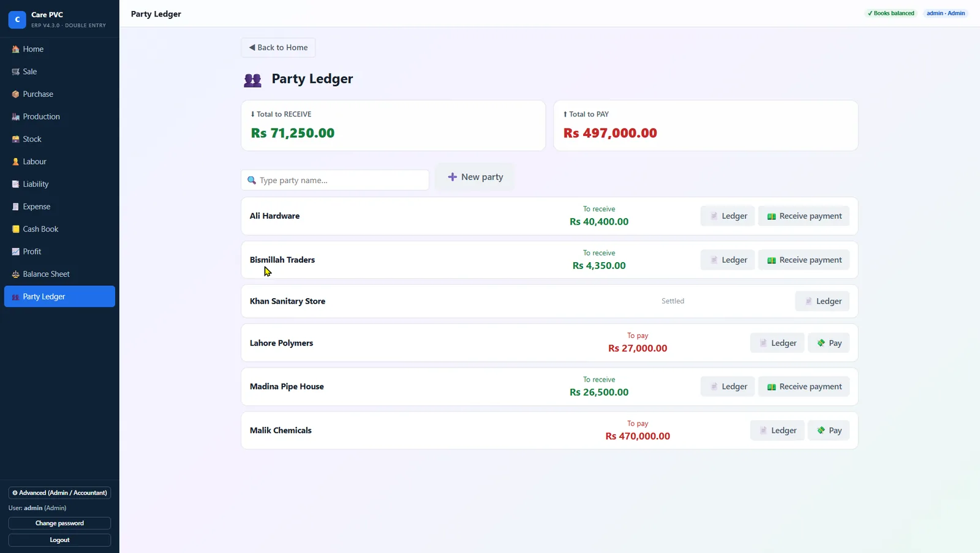
Task: Click the Change password button
Action: tap(59, 524)
